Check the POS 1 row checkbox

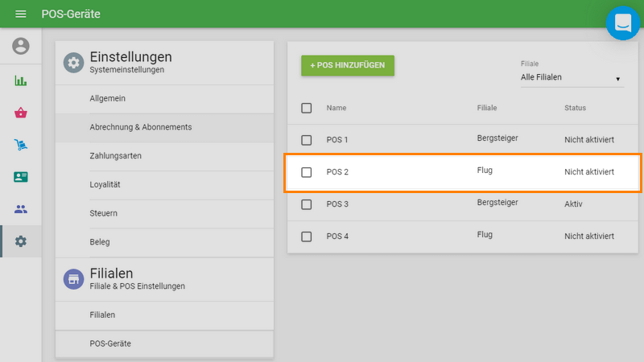point(307,140)
